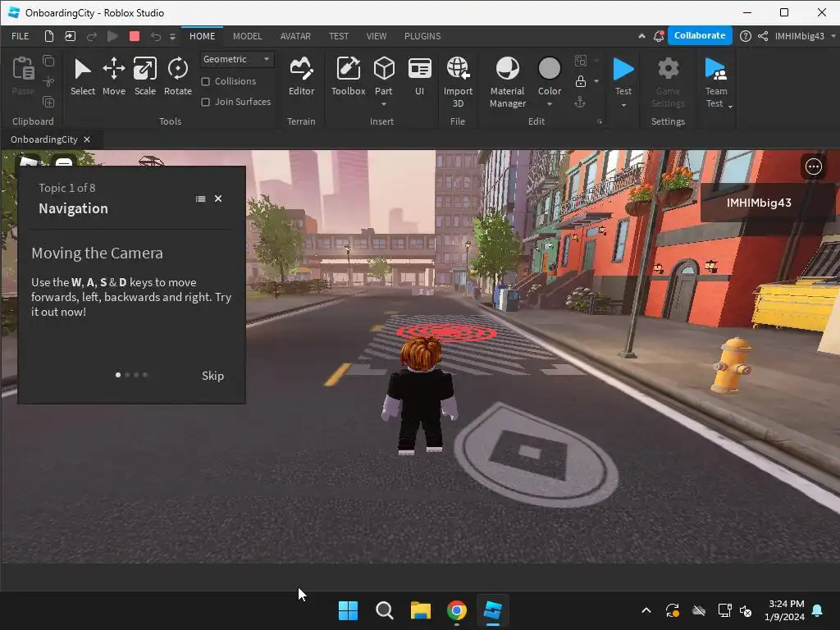Screen dimensions: 840x630
Task: Click the Lock tool icon
Action: click(580, 81)
